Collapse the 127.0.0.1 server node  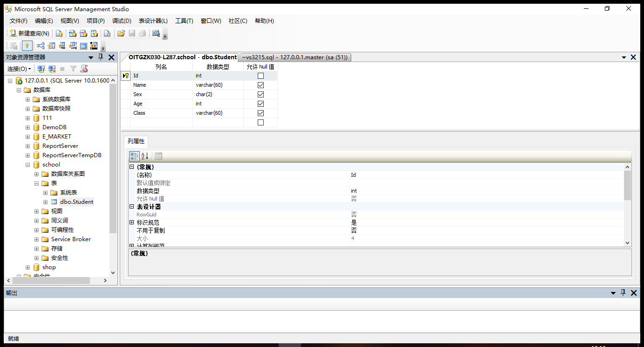pos(10,81)
